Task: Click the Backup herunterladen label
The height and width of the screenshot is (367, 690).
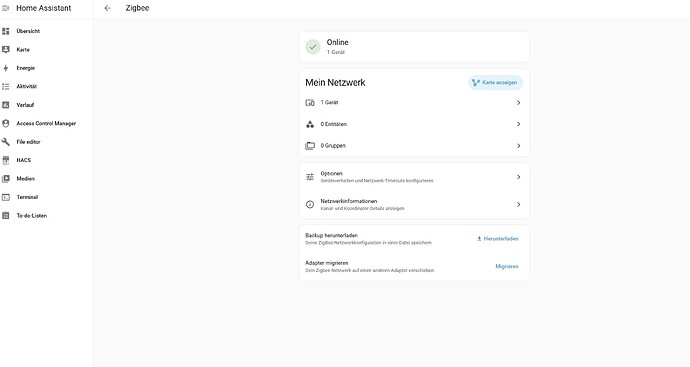Action: (x=331, y=235)
